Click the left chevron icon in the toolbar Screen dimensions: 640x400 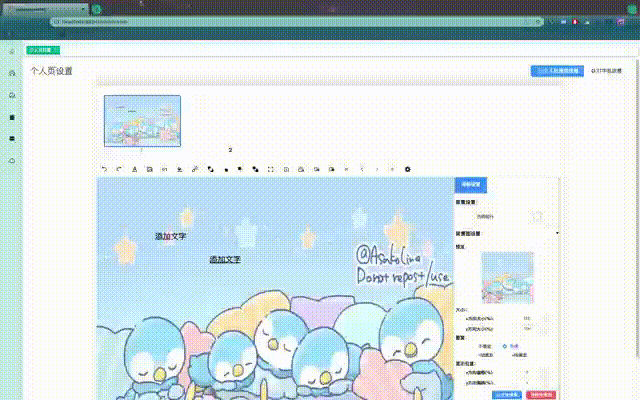(x=362, y=169)
